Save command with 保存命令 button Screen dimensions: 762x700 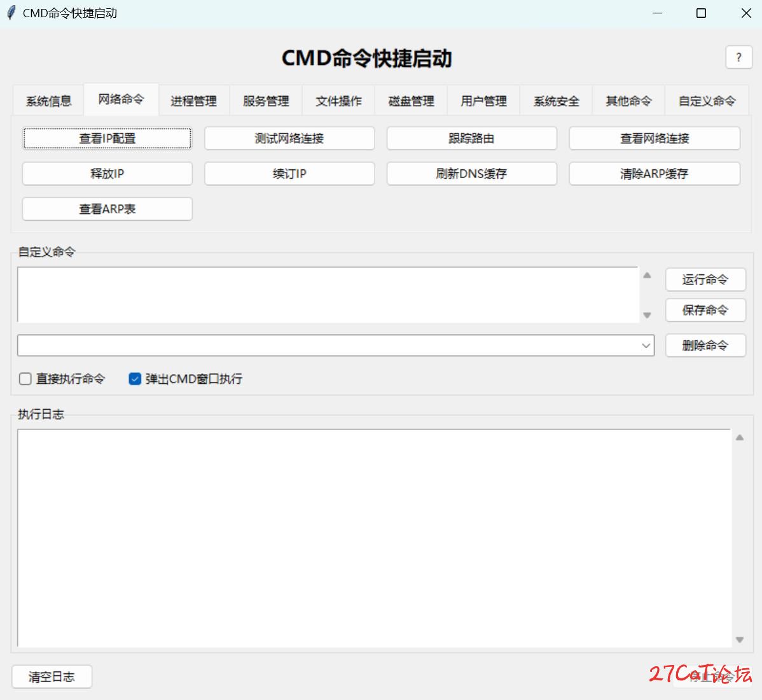coord(705,310)
